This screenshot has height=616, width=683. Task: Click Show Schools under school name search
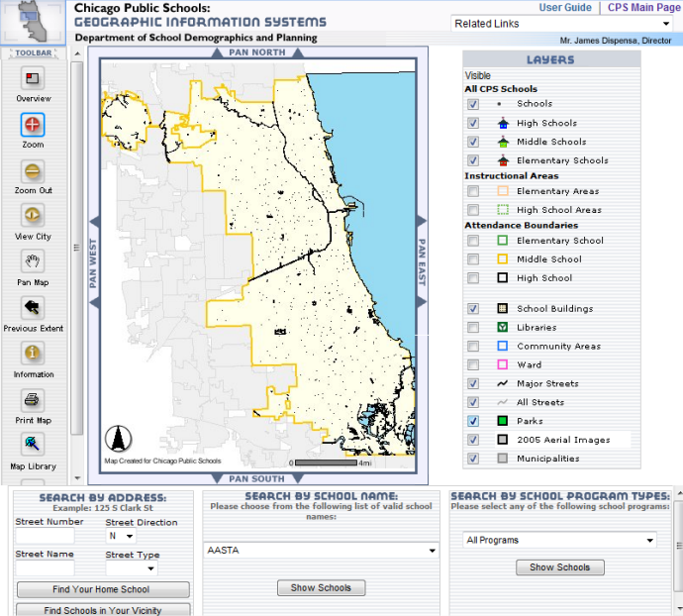point(321,587)
